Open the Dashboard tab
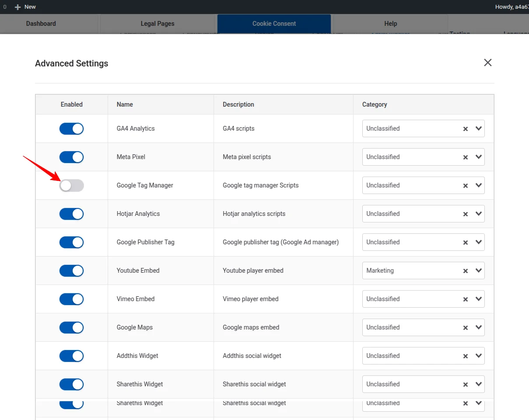529x420 pixels. 41,24
